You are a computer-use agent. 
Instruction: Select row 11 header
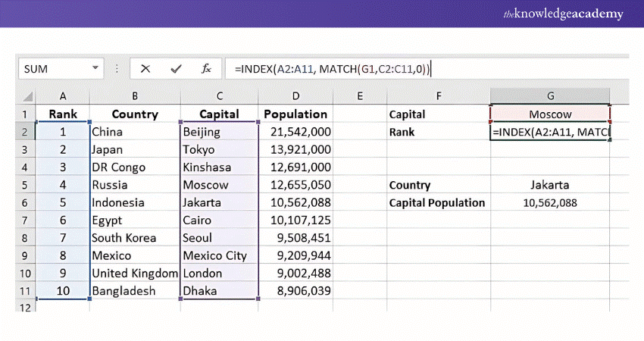26,291
